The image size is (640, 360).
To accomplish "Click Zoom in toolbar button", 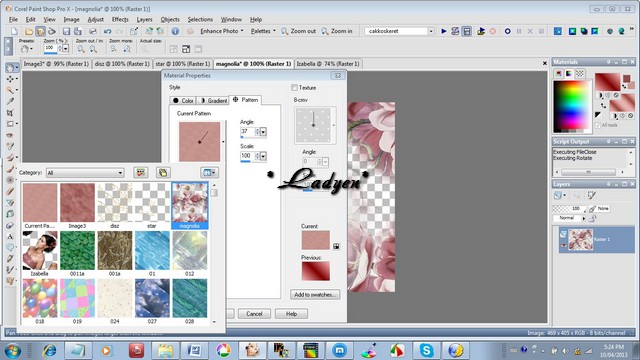I will coord(337,31).
